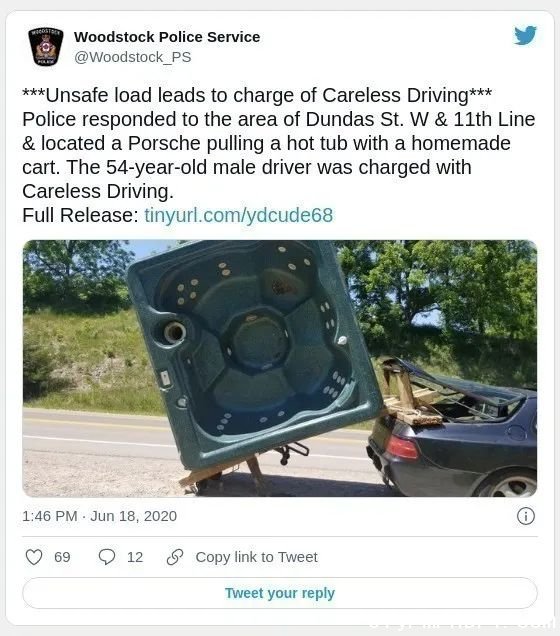The image size is (560, 636).
Task: Follow the tinyurl.com/ydcude68 link
Action: [x=238, y=215]
